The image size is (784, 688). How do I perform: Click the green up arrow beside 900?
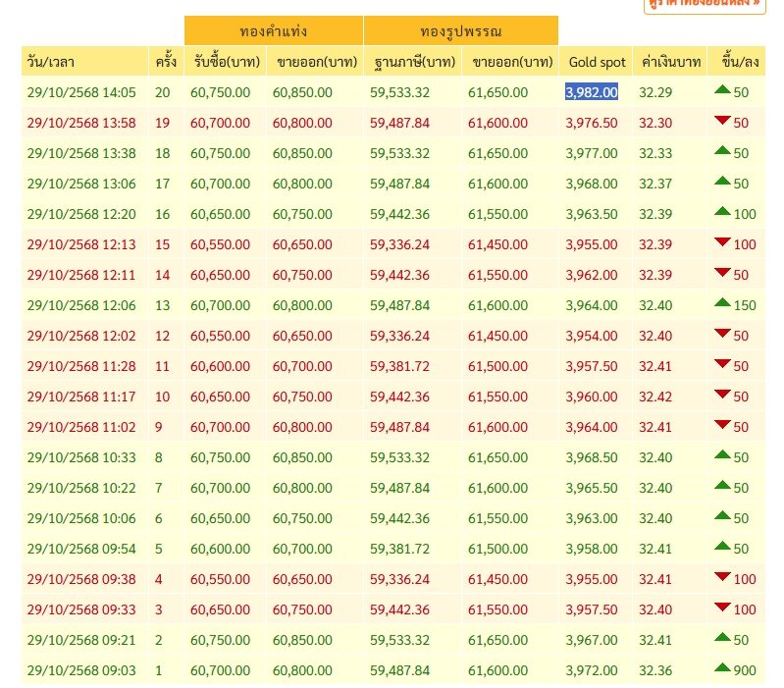722,667
